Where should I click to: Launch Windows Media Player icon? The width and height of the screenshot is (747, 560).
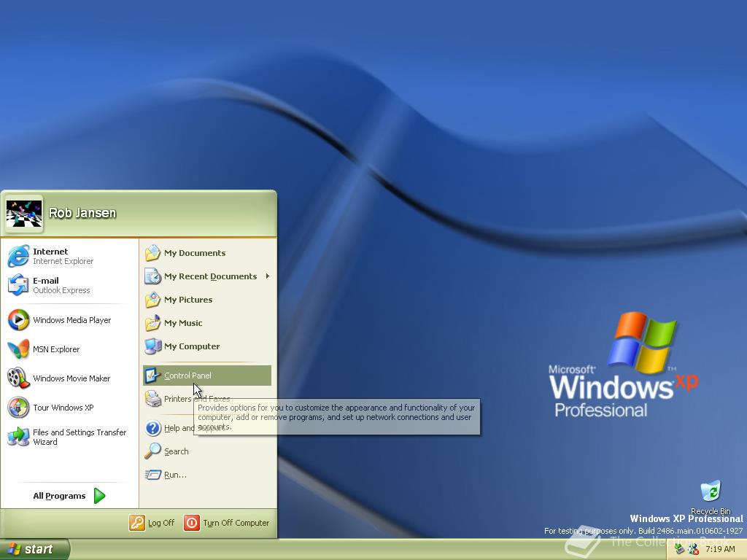pyautogui.click(x=18, y=320)
